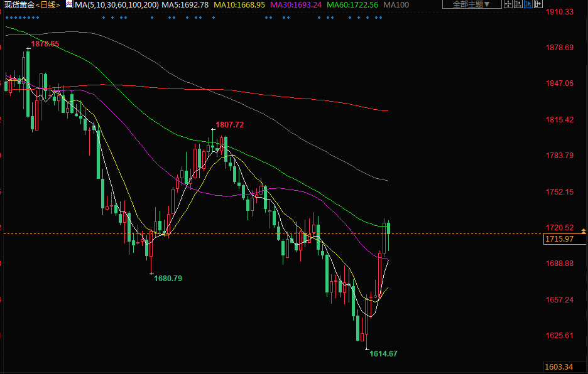Click the 现货黄金 chart title
The width and height of the screenshot is (588, 374).
click(x=18, y=4)
